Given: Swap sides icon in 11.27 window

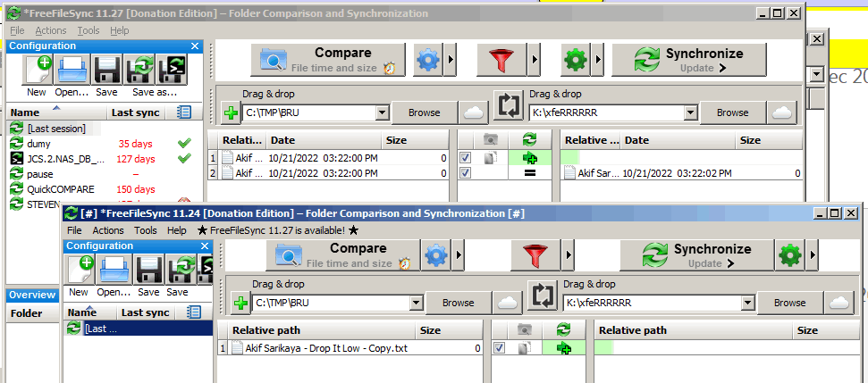Looking at the screenshot, I should point(508,105).
